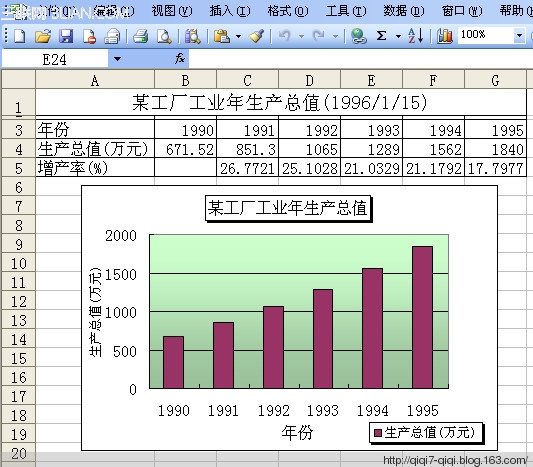The image size is (533, 467).
Task: Click the Permission restricted document icon
Action: 89,36
